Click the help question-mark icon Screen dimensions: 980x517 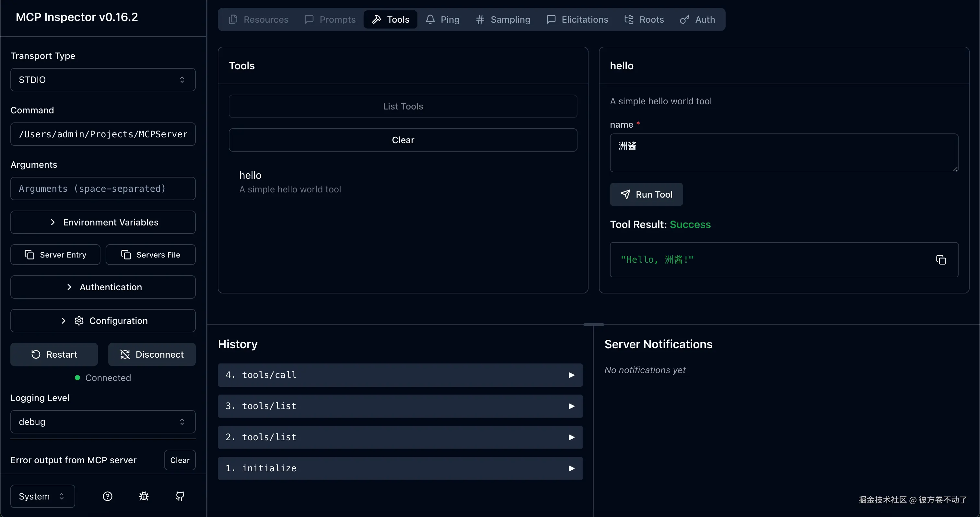[x=108, y=496]
